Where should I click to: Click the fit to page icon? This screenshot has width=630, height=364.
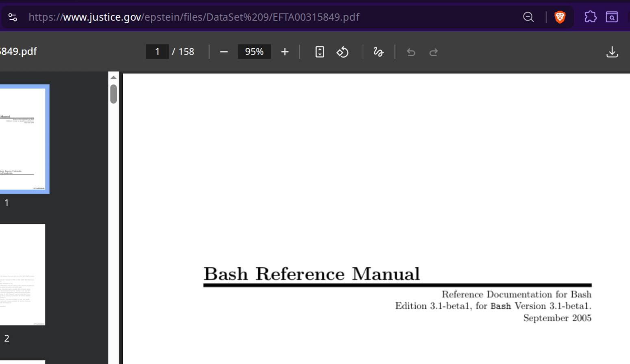(320, 52)
